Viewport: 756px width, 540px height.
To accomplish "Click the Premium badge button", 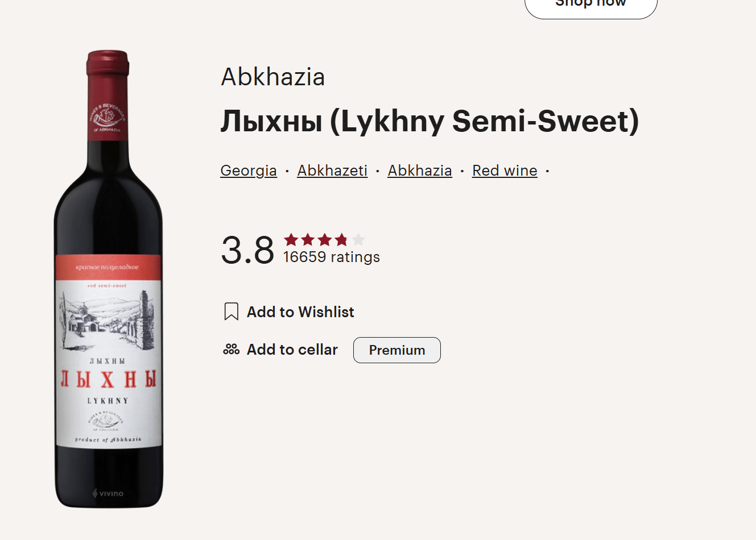I will click(397, 350).
